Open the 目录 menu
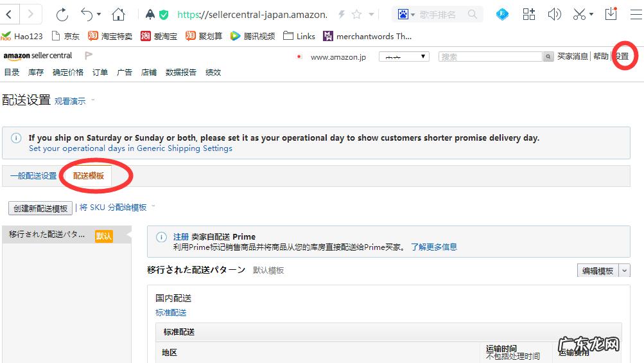Screen dimensions: 644x363 12,73
